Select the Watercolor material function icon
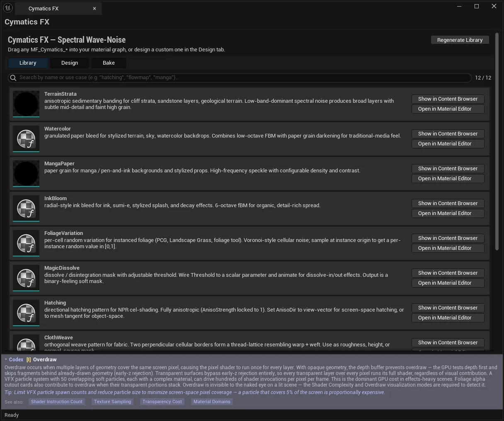 (x=26, y=139)
